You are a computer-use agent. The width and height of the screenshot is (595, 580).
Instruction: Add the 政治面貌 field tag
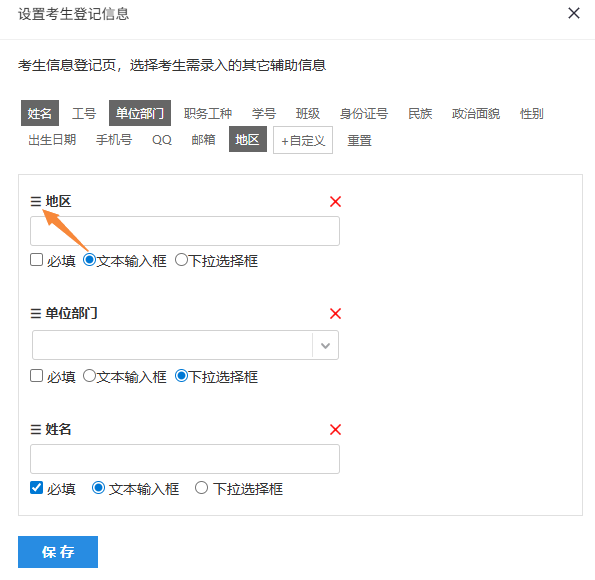pos(476,113)
